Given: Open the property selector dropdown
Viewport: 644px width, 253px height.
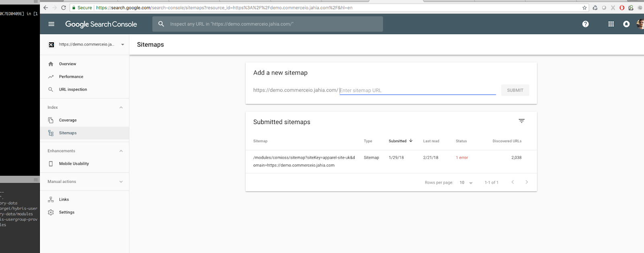Looking at the screenshot, I should 123,45.
